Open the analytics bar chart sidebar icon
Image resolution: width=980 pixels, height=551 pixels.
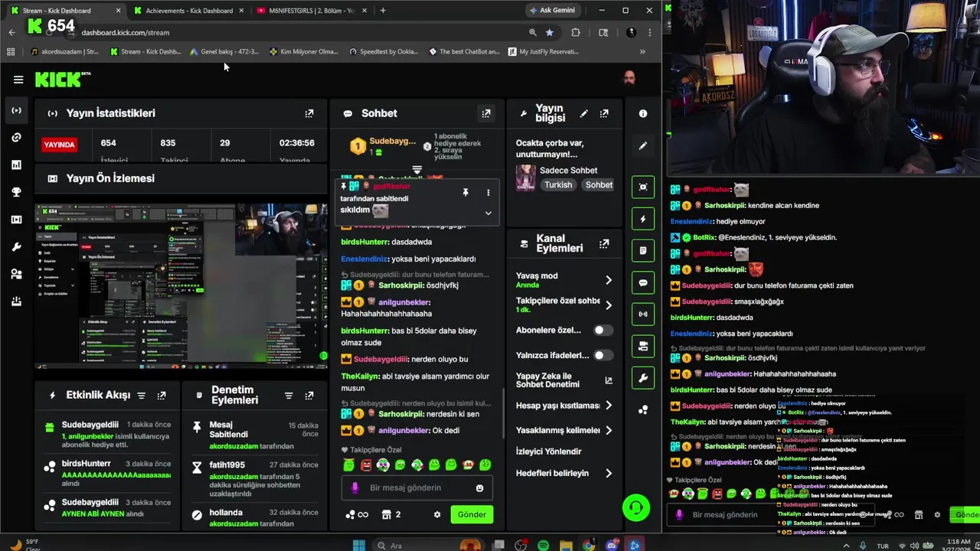point(16,165)
